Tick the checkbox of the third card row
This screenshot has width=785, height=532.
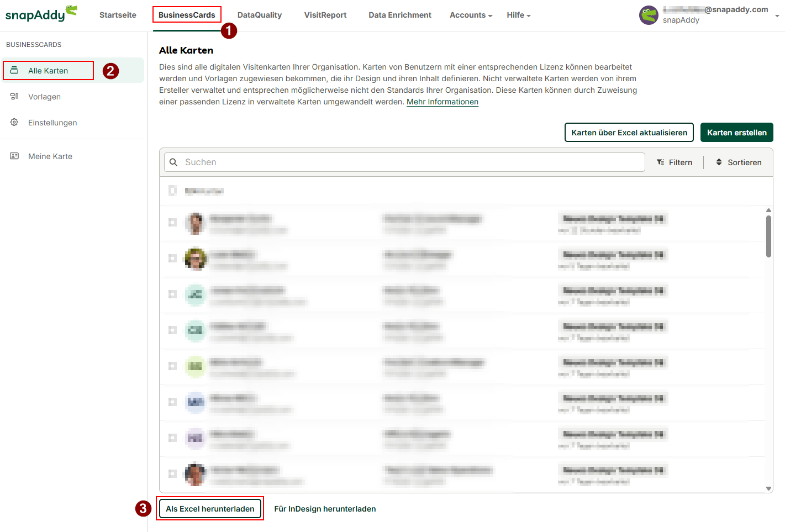(x=172, y=294)
